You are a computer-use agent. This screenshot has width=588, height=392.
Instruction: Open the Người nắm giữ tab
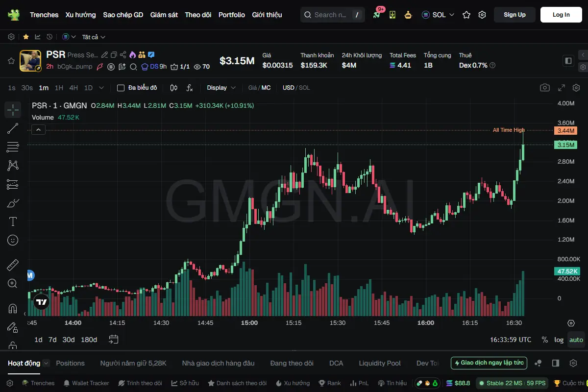pos(133,363)
